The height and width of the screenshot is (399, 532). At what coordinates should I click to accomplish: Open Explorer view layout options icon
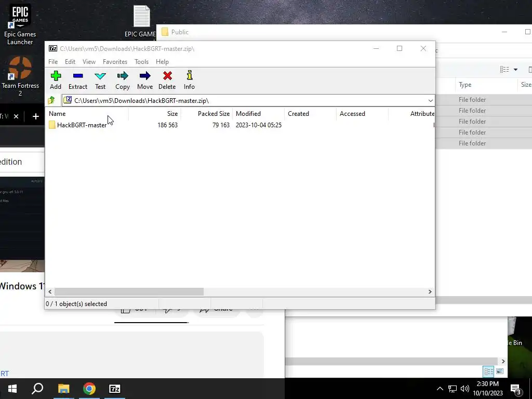coord(504,70)
